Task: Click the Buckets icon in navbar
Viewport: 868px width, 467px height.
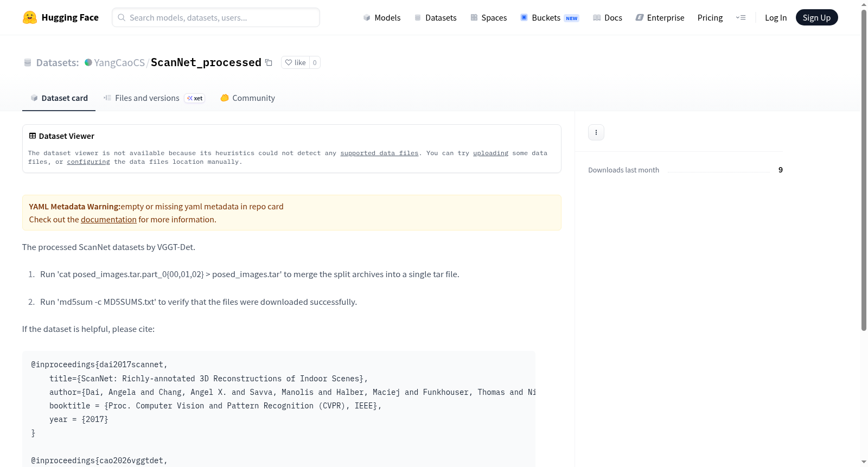Action: coord(524,17)
